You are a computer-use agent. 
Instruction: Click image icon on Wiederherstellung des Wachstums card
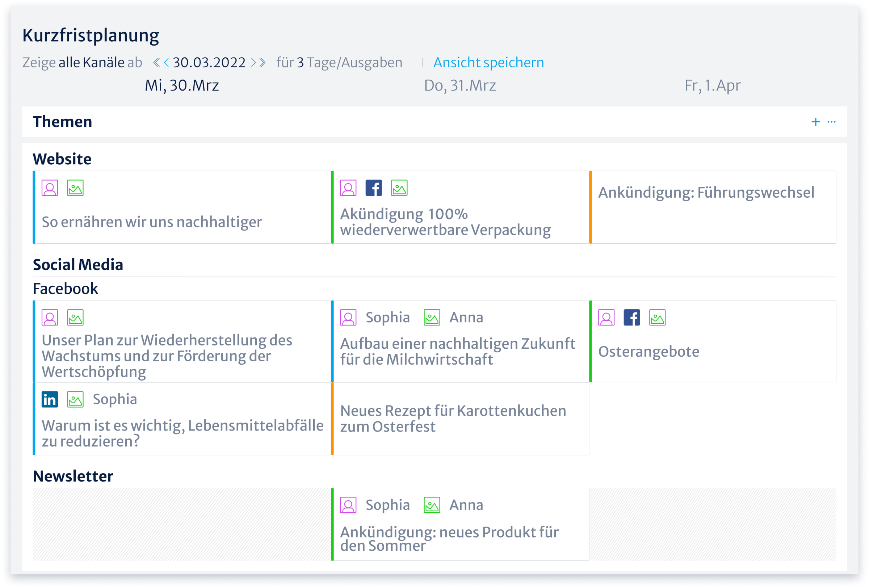pyautogui.click(x=75, y=318)
